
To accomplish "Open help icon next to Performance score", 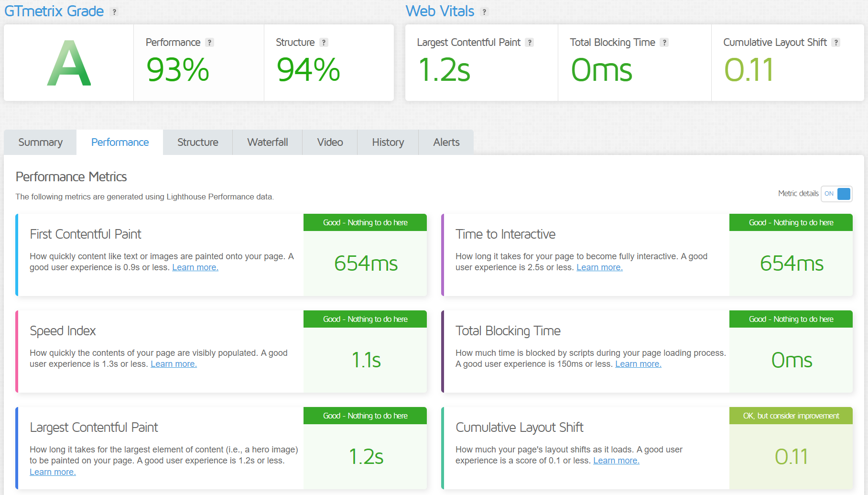I will click(209, 43).
